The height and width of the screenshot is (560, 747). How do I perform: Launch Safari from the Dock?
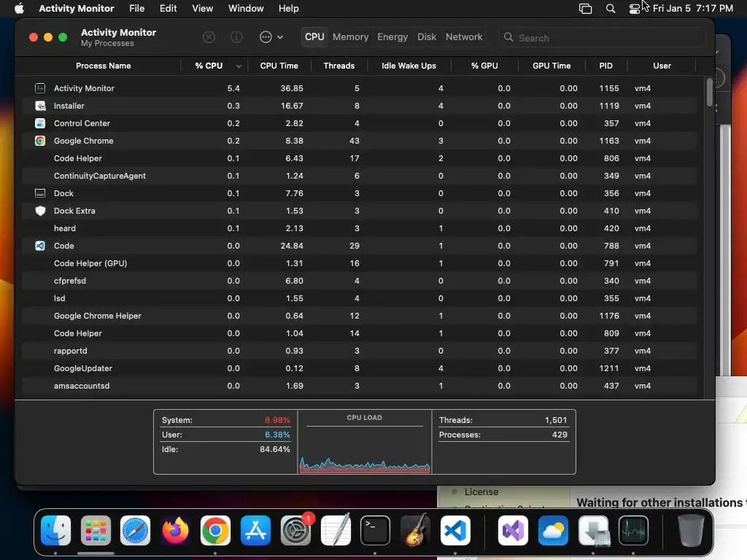tap(135, 530)
